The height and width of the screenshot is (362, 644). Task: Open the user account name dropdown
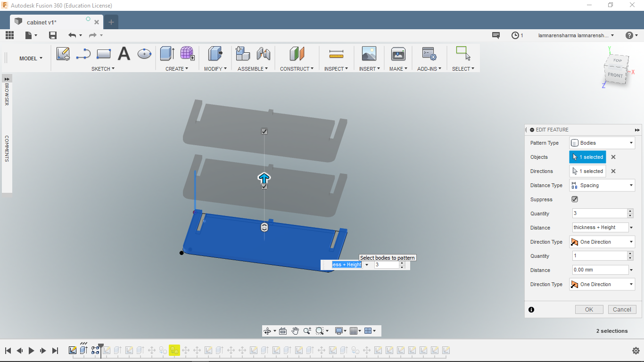[576, 35]
